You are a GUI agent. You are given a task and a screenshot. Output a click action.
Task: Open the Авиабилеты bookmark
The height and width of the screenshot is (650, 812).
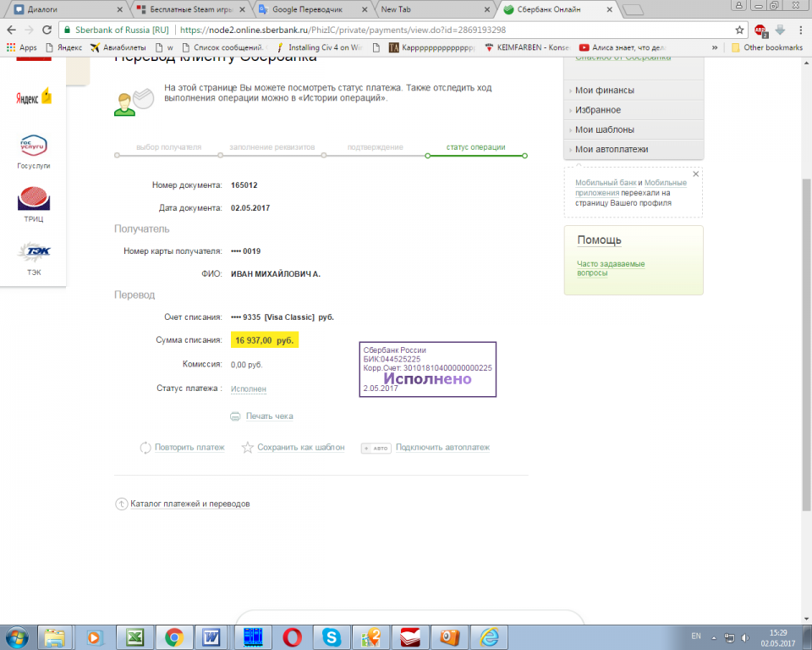point(118,47)
